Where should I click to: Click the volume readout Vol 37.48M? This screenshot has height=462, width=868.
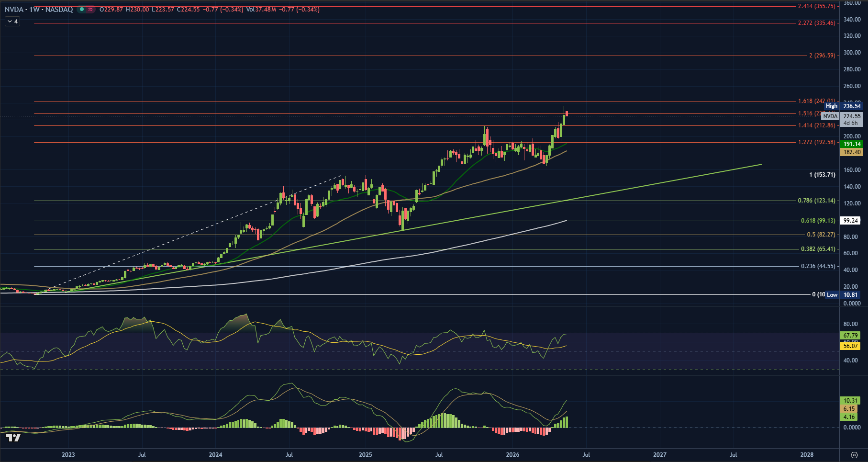coord(261,9)
